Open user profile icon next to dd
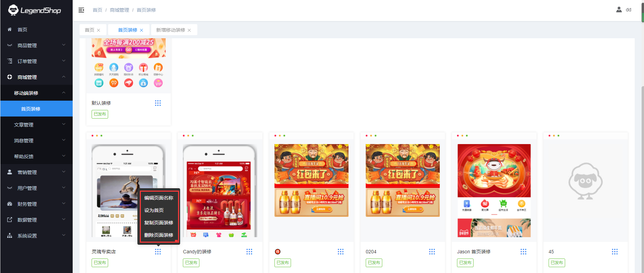The image size is (644, 273). pos(619,10)
